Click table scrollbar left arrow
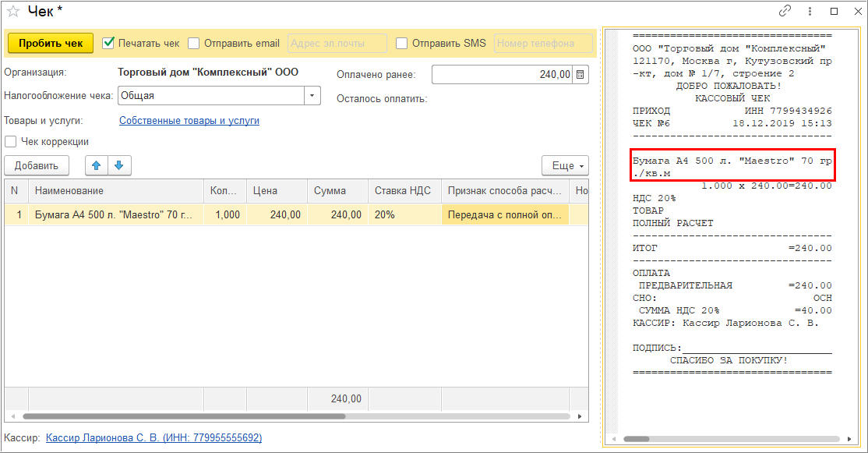The height and width of the screenshot is (453, 868). pyautogui.click(x=12, y=416)
